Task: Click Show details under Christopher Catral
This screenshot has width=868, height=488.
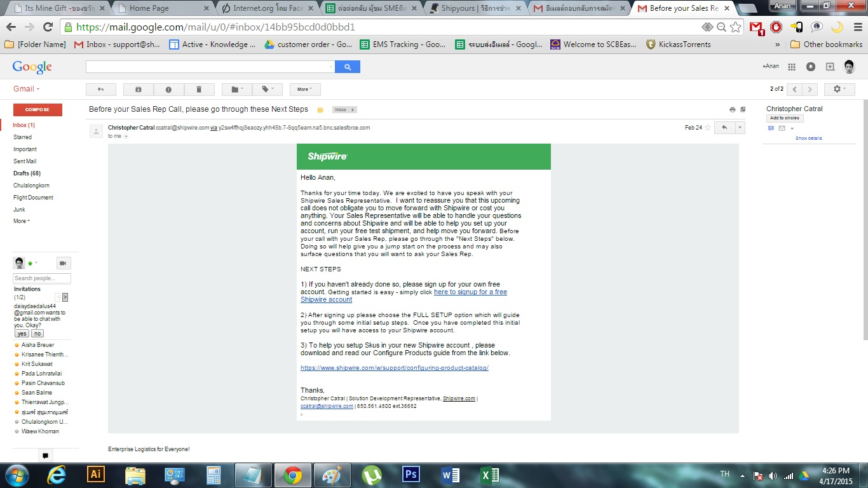Action: click(808, 138)
